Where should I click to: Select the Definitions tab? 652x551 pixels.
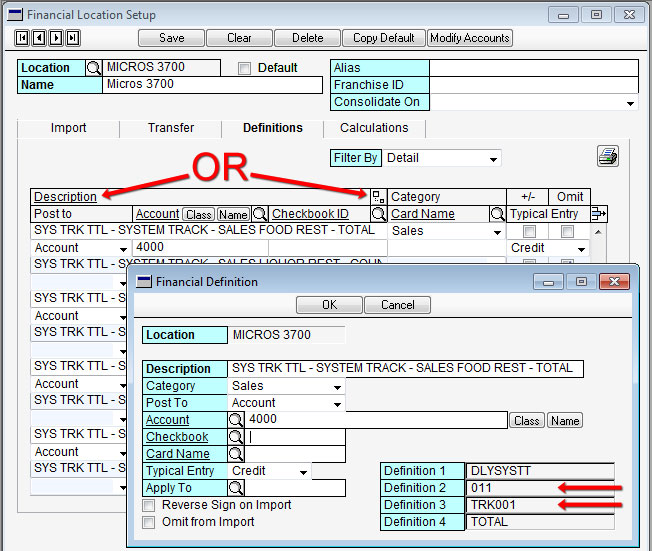(x=273, y=128)
